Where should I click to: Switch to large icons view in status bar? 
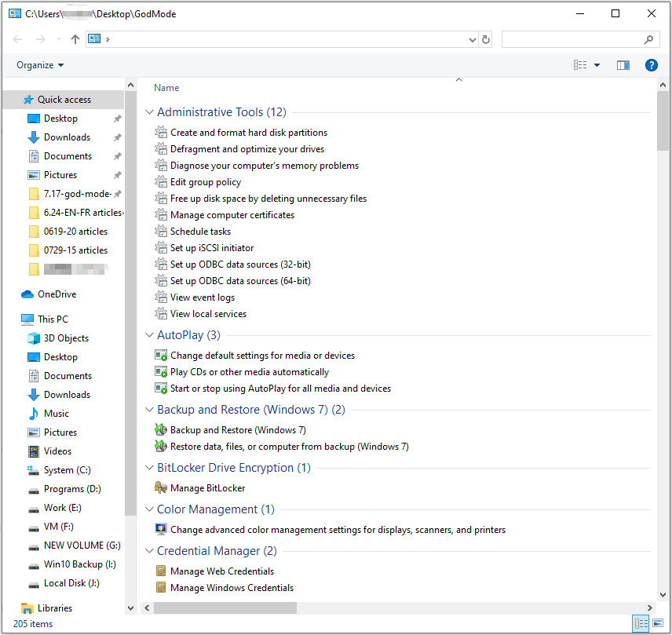[657, 622]
